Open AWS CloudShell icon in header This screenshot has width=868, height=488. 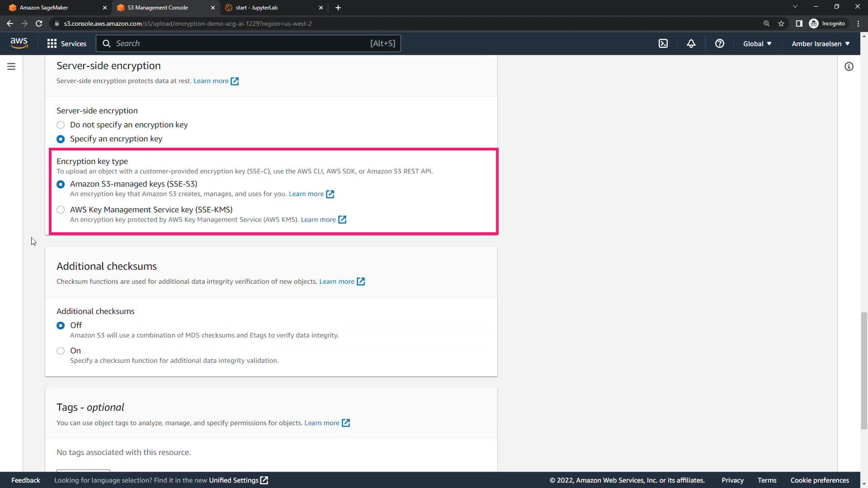point(663,43)
